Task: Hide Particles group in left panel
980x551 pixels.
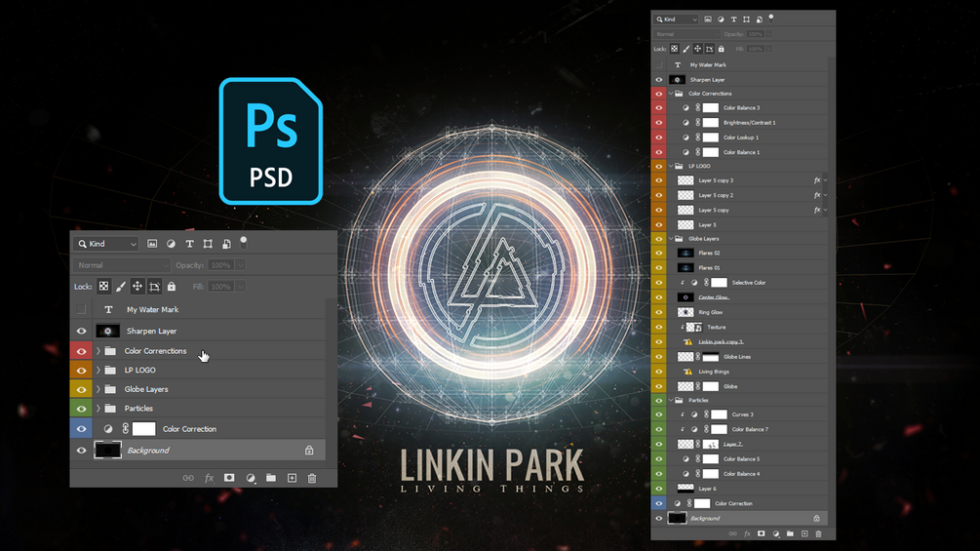Action: coord(81,409)
